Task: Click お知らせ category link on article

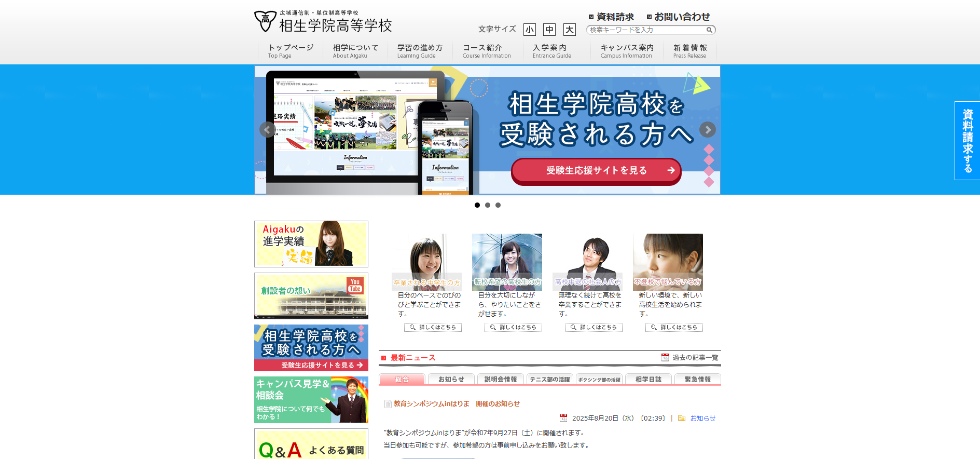Action: (x=702, y=419)
